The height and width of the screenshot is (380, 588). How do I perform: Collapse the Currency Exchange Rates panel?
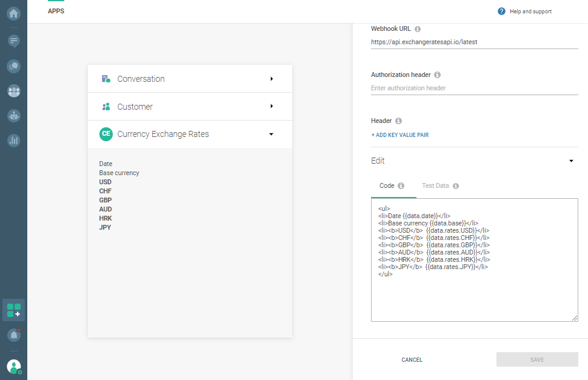coord(271,135)
